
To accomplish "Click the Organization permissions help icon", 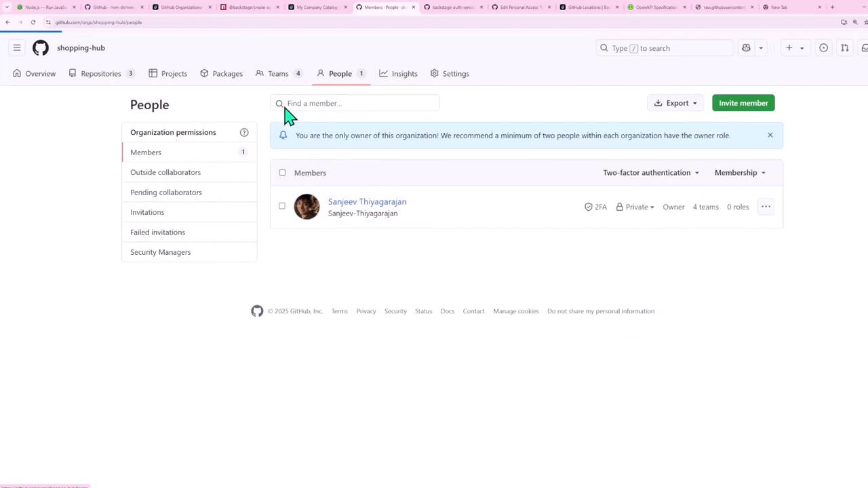I will click(x=244, y=132).
